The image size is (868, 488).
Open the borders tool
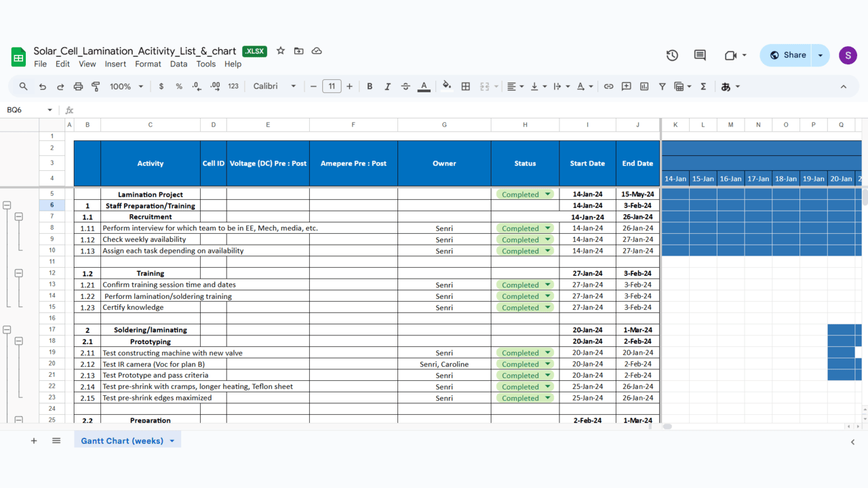click(x=466, y=87)
